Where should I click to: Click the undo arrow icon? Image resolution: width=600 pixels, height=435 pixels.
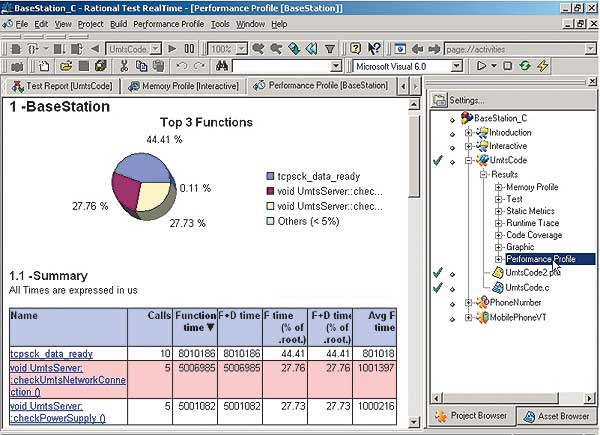[182, 66]
